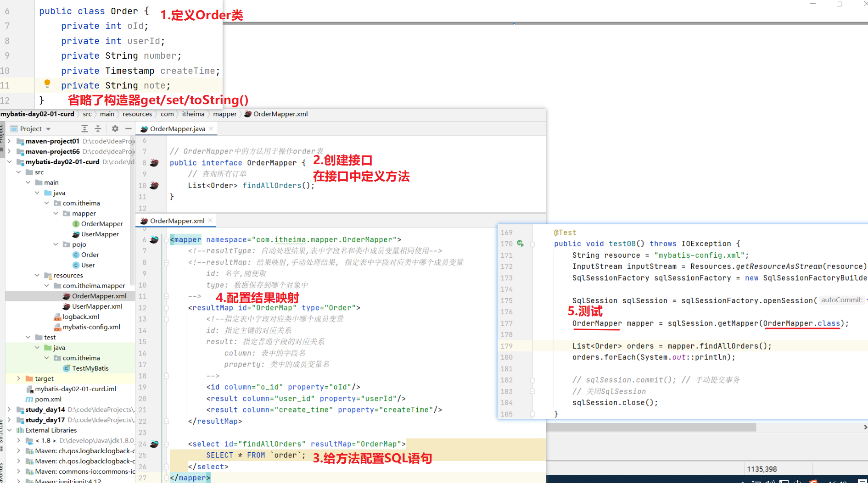Collapse the mapper package under com.itheima

point(56,213)
